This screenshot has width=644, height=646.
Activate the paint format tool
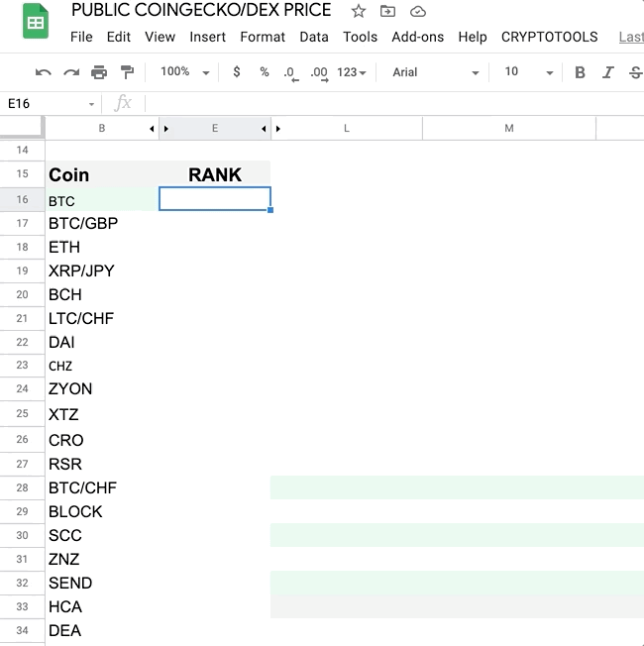tap(127, 72)
